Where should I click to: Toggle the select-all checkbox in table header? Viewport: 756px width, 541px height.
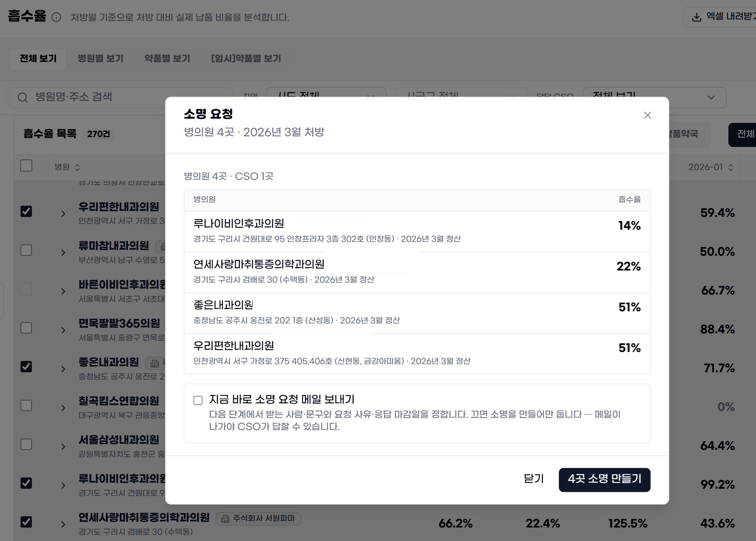pyautogui.click(x=26, y=166)
